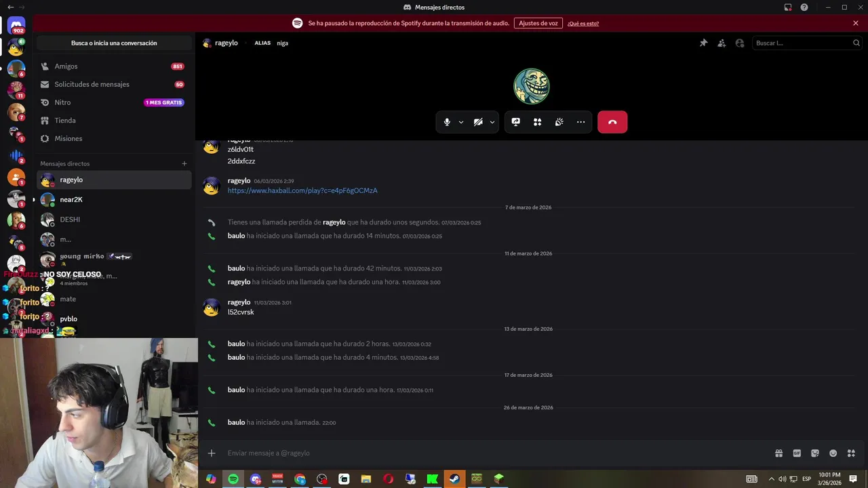Open the mate conversation

tap(114, 299)
